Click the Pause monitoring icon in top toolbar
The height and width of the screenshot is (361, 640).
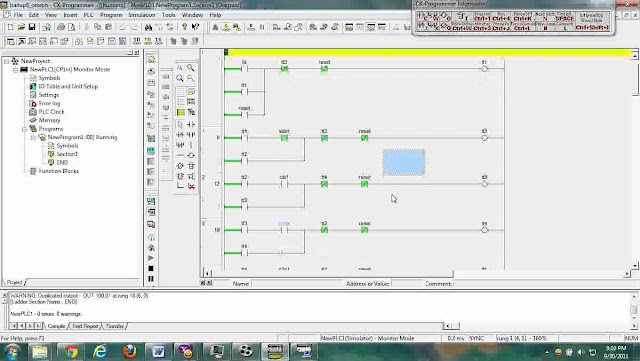(x=262, y=27)
